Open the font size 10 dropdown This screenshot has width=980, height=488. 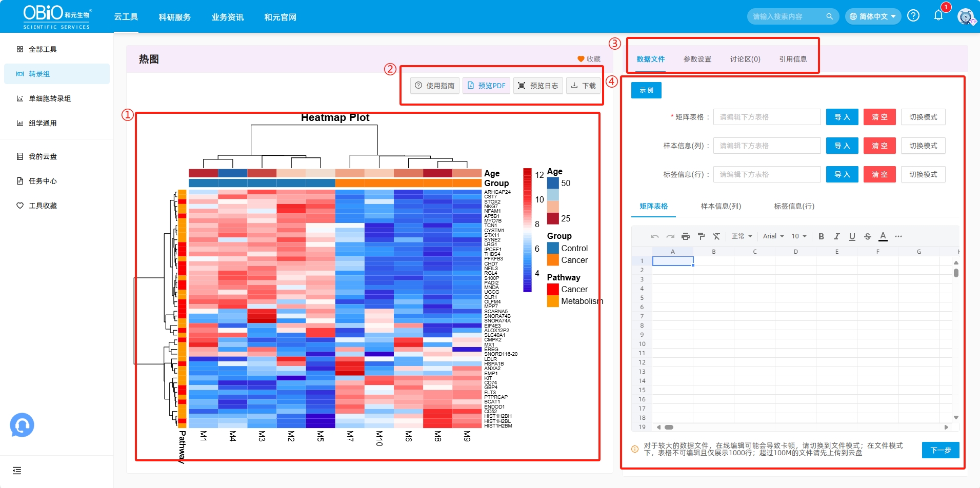pos(798,236)
